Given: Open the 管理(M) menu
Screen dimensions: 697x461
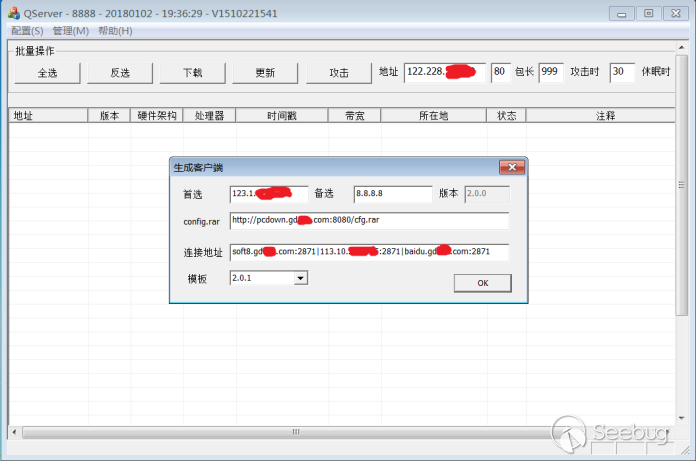Looking at the screenshot, I should pos(71,31).
